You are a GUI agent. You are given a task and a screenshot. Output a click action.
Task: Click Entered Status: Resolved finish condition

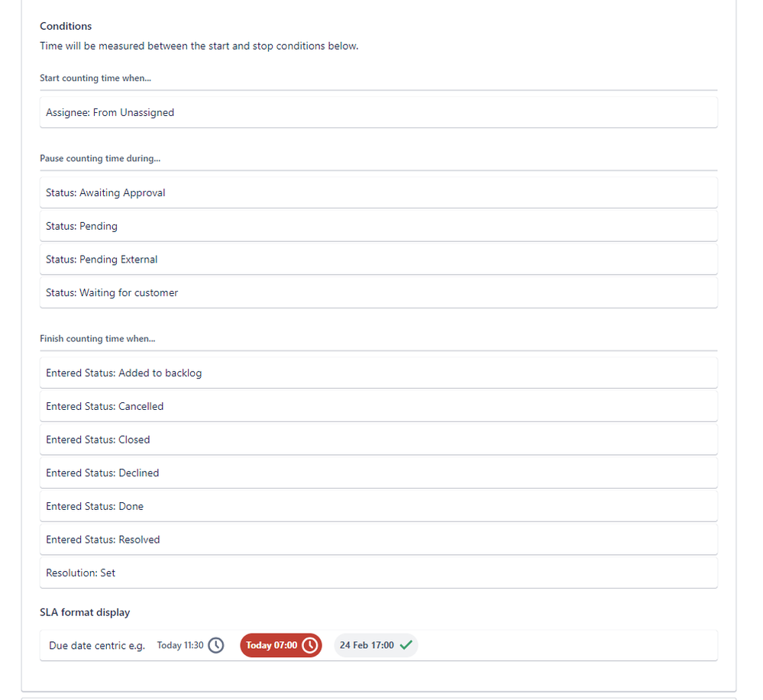[379, 539]
